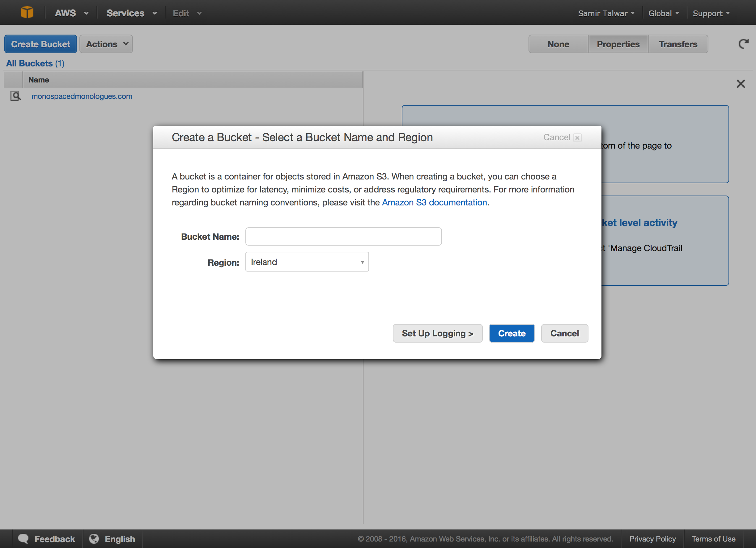Expand the Actions dropdown button

point(106,44)
